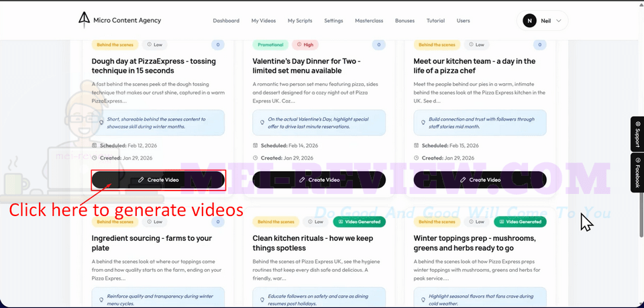Viewport: 644px width, 308px height.
Task: Create video for Valentine's Day Dinner
Action: coord(319,180)
